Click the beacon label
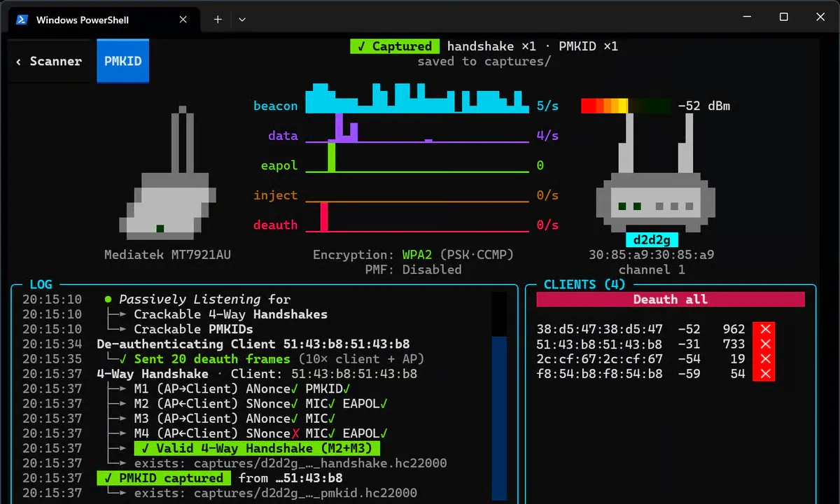Image resolution: width=840 pixels, height=504 pixels. (x=276, y=106)
